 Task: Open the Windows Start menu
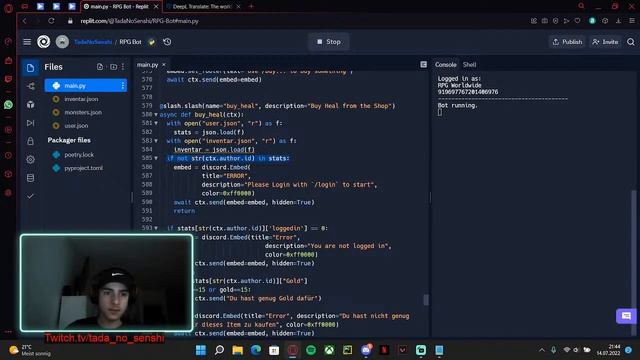pyautogui.click(x=201, y=350)
